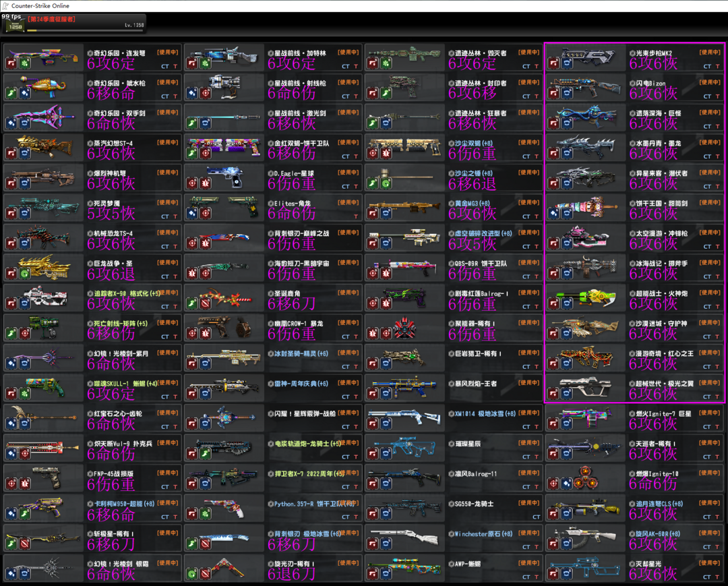The height and width of the screenshot is (586, 728).
Task: Click hexagon icon beside 光束步枪MK2 name
Action: 632,53
